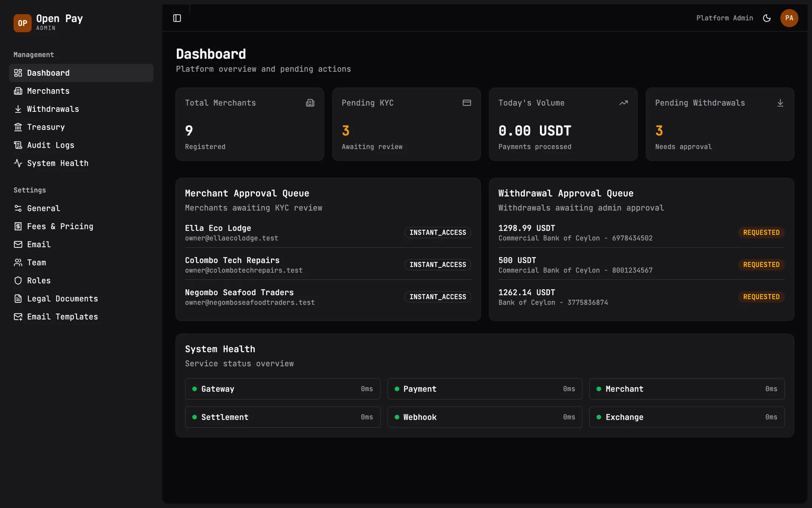This screenshot has height=508, width=812.
Task: Click the Settlement service status tile
Action: point(283,417)
